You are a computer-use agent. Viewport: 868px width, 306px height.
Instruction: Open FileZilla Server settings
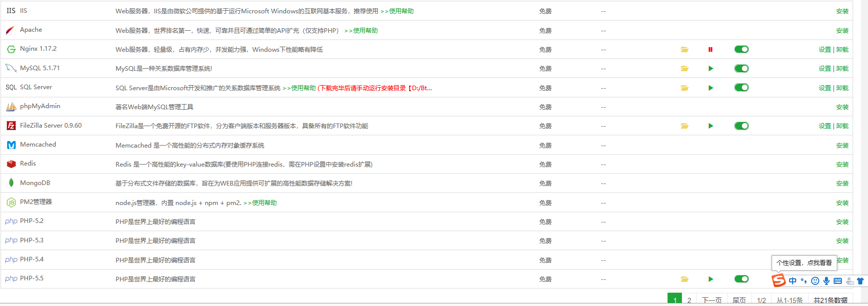coord(825,126)
